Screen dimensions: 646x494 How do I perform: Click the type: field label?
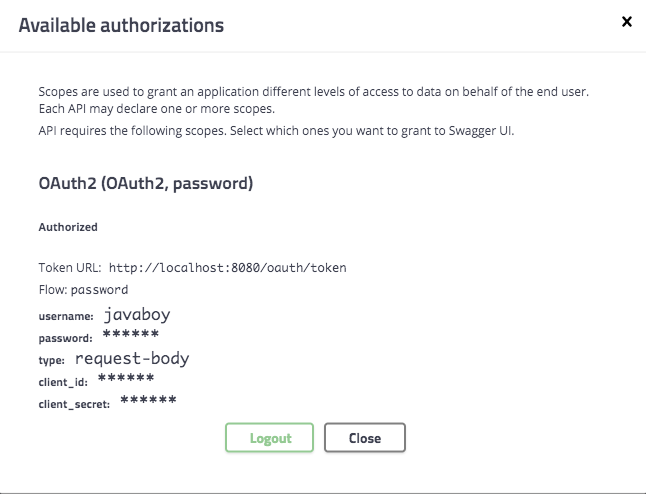pos(51,360)
